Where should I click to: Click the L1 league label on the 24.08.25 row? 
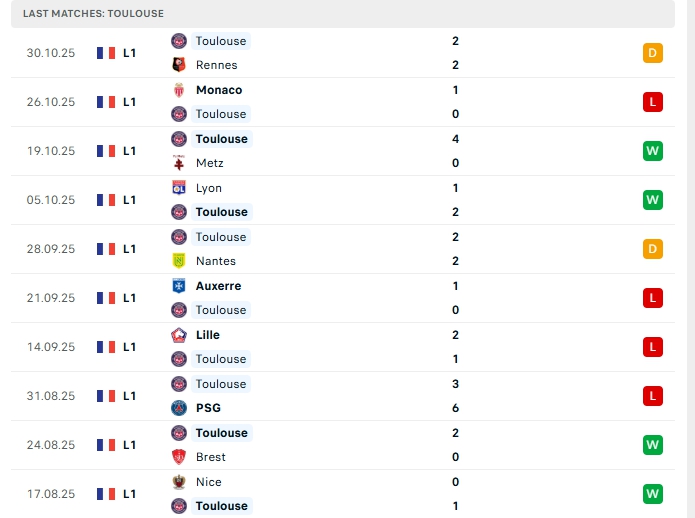coord(130,445)
